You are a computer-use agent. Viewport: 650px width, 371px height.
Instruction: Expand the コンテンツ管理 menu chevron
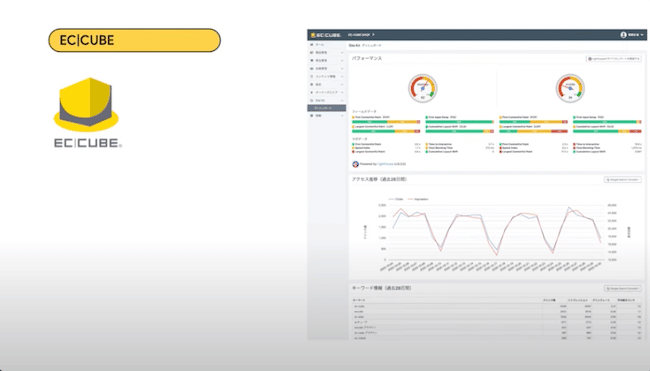coord(342,76)
